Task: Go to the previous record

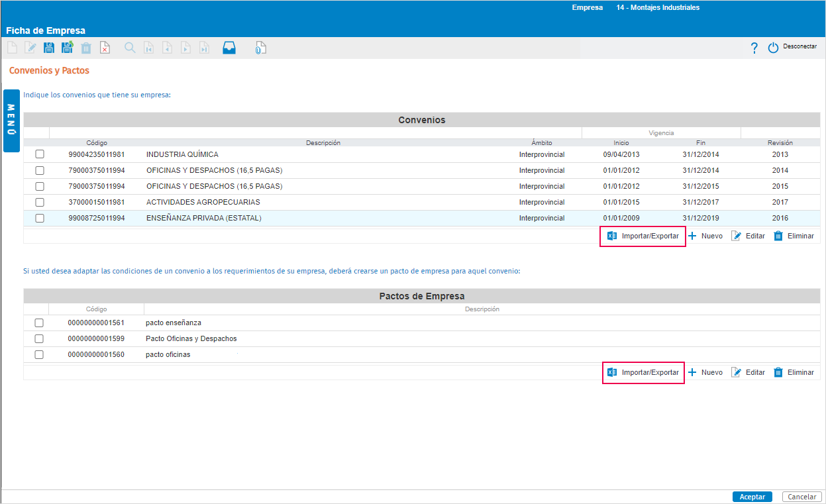Action: 168,48
